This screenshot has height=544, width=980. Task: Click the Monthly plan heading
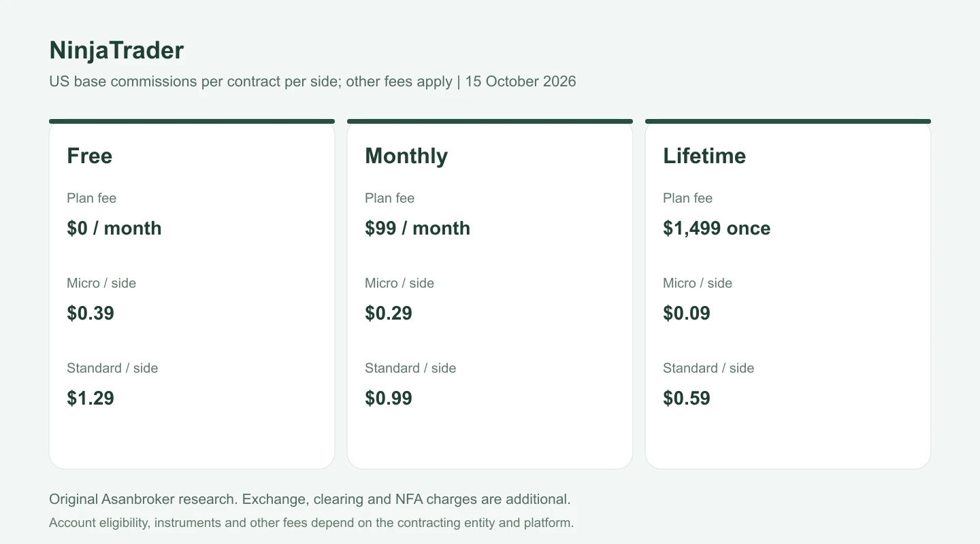click(x=406, y=156)
